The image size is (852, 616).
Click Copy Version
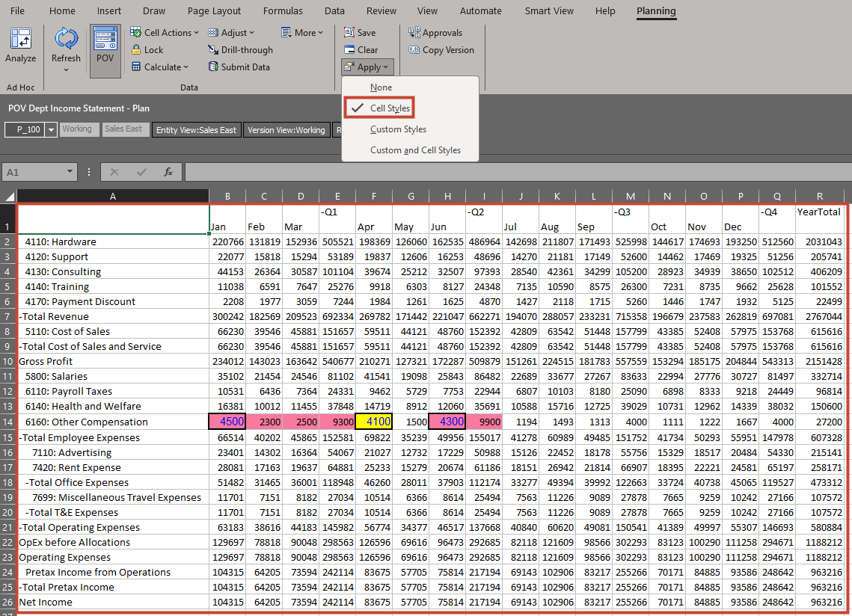click(x=441, y=50)
